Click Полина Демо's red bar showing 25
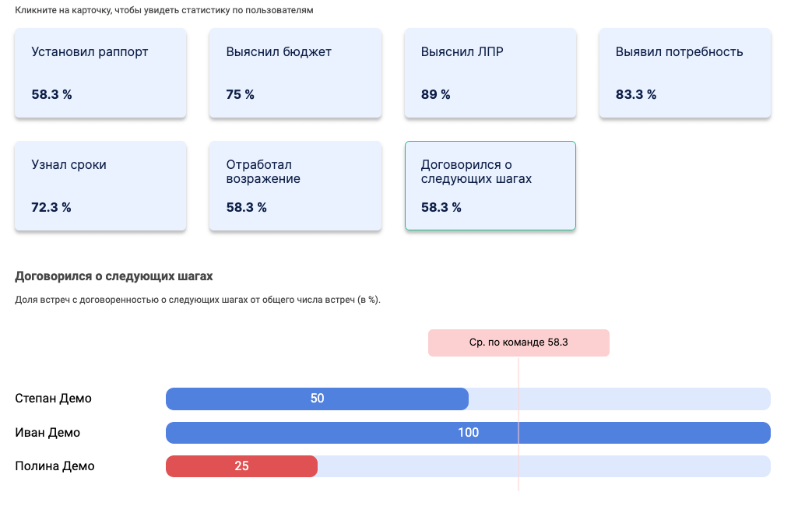 point(241,466)
